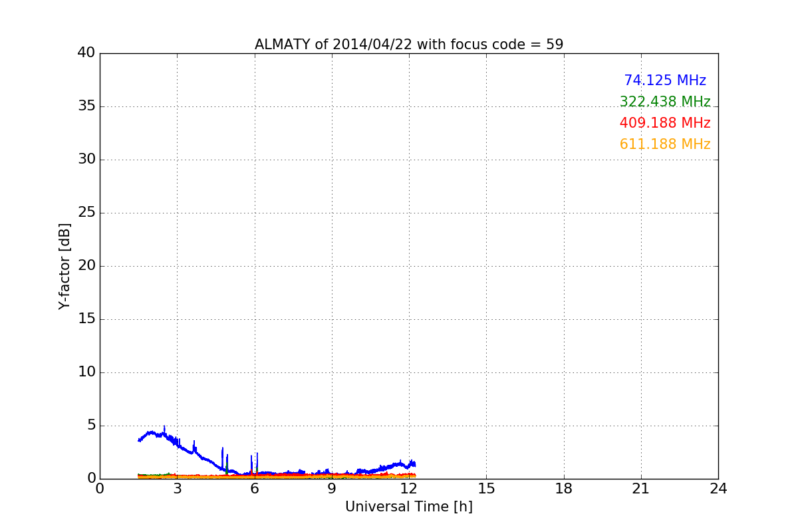Screen dimensions: 798x532
Task: Click the Universal Time [h] axis label
Action: [x=409, y=507]
